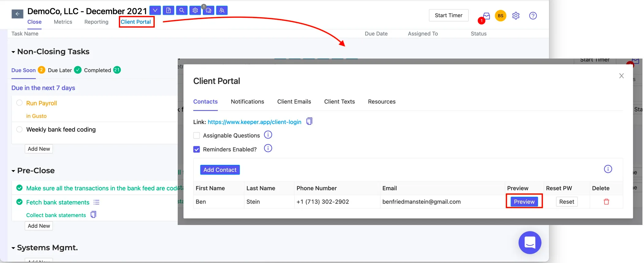This screenshot has height=263, width=644.
Task: Open the BS user avatar
Action: tap(501, 16)
